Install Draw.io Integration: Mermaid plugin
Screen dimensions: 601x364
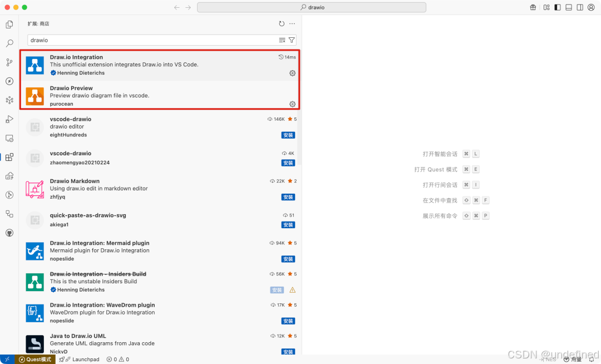(x=288, y=259)
